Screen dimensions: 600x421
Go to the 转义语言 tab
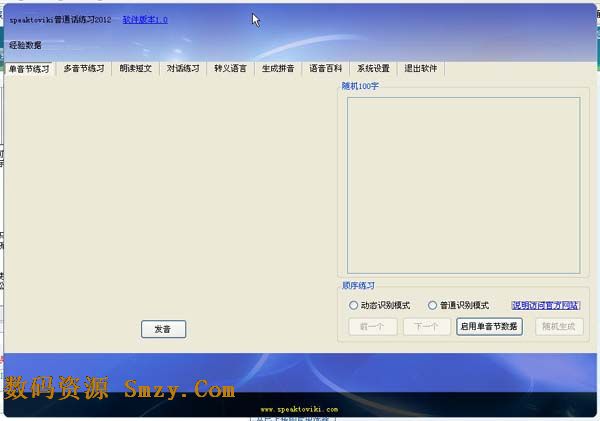230,69
